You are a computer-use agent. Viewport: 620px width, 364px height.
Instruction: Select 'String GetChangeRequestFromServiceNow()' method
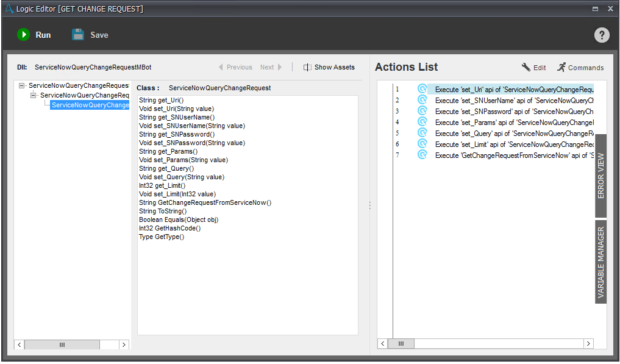(205, 202)
